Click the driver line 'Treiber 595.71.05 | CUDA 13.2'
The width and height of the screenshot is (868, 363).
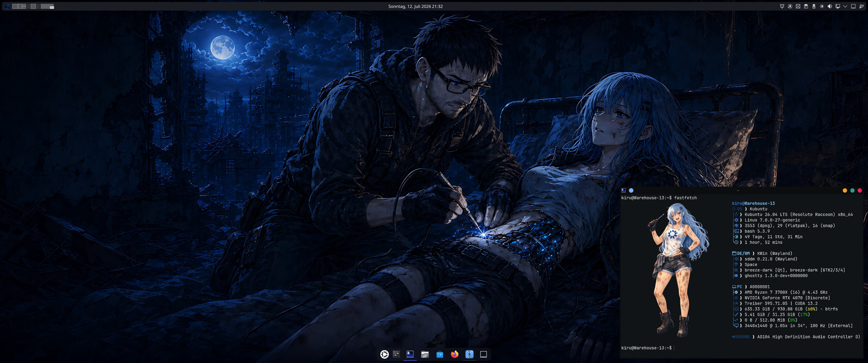point(781,303)
